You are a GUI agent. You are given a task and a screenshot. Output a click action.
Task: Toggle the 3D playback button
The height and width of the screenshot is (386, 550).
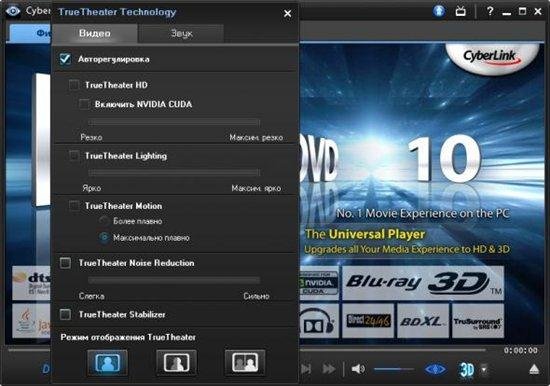(467, 370)
